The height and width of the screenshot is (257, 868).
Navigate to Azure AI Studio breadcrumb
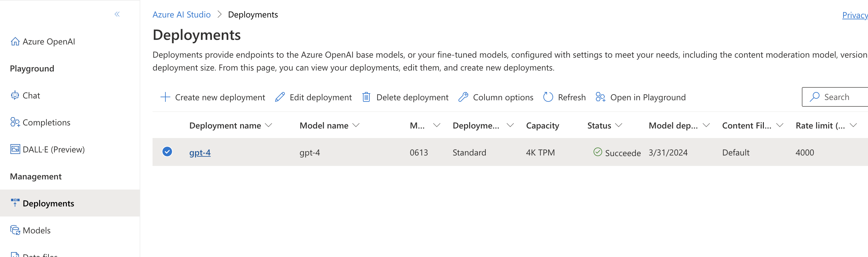pos(181,14)
